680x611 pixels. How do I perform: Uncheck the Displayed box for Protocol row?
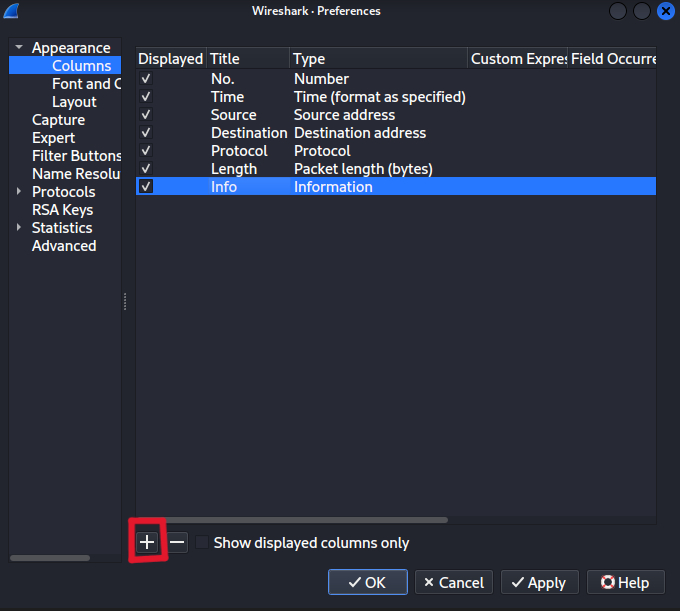146,151
